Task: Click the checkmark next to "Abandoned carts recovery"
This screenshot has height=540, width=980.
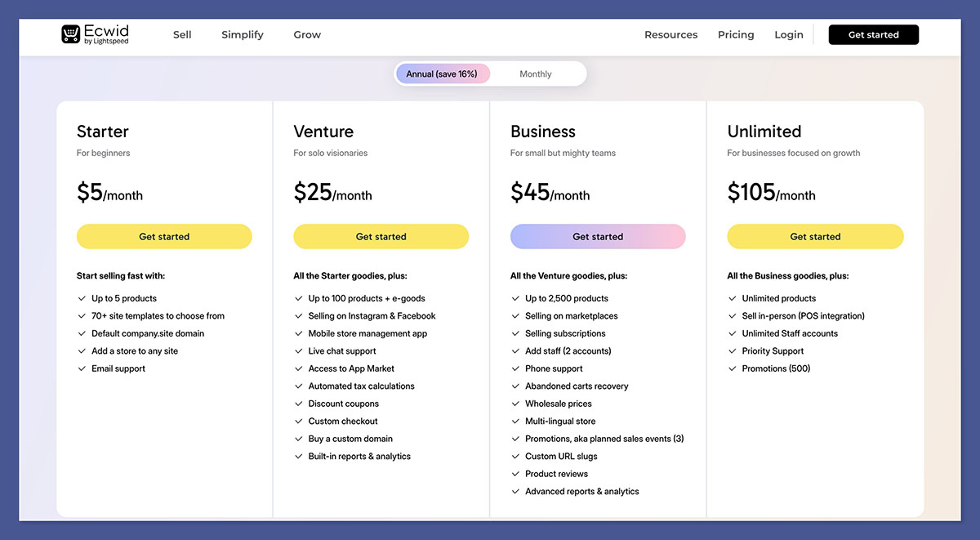Action: point(515,386)
